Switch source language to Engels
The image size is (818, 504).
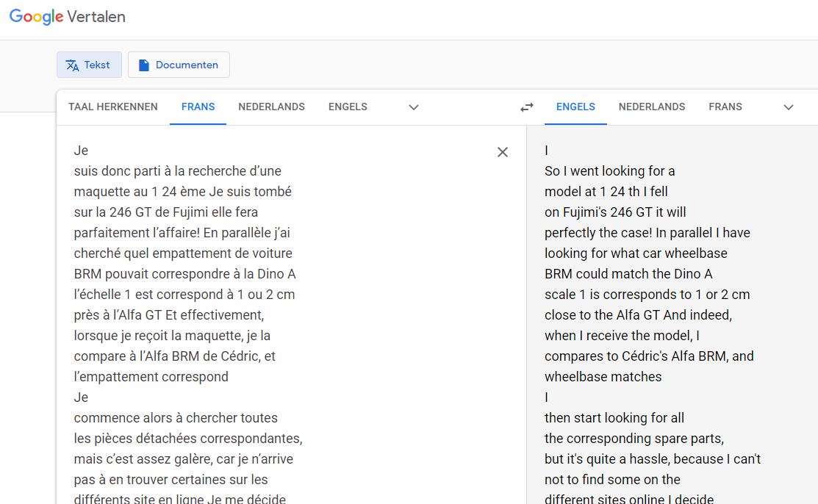click(348, 107)
